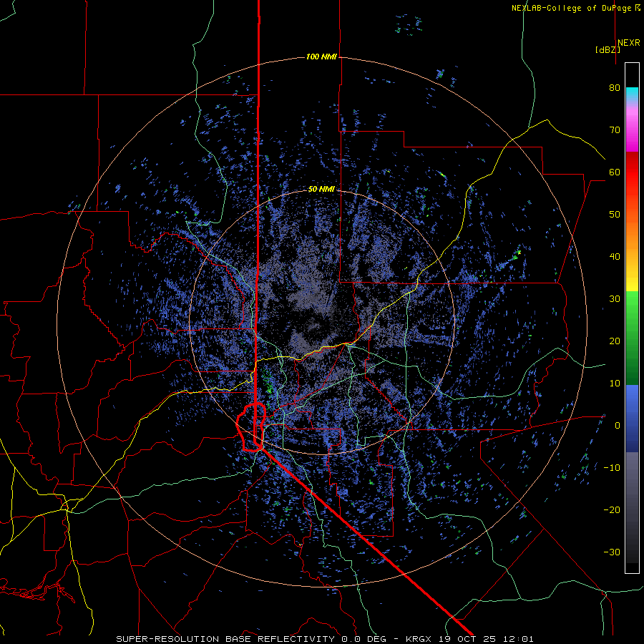Viewport: 644px width, 644px height.
Task: Click the 50 value on the dBZ scale
Action: [x=615, y=215]
